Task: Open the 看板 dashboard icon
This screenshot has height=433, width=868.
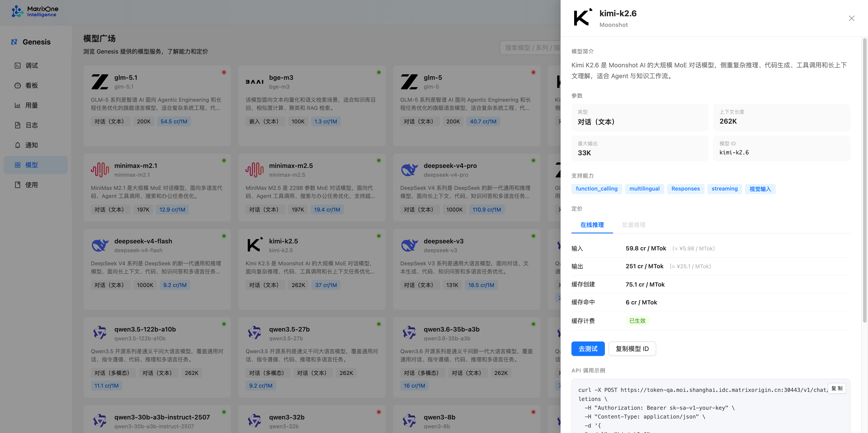Action: point(18,85)
